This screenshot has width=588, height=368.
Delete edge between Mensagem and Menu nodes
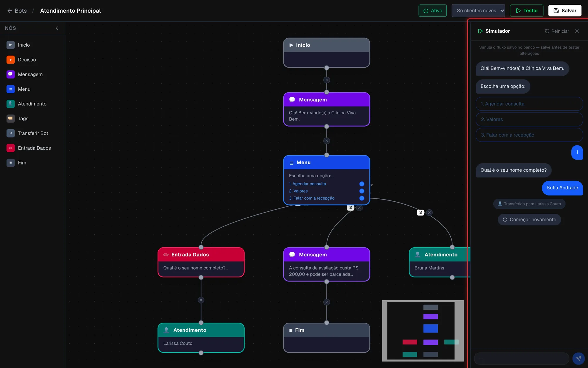click(326, 141)
